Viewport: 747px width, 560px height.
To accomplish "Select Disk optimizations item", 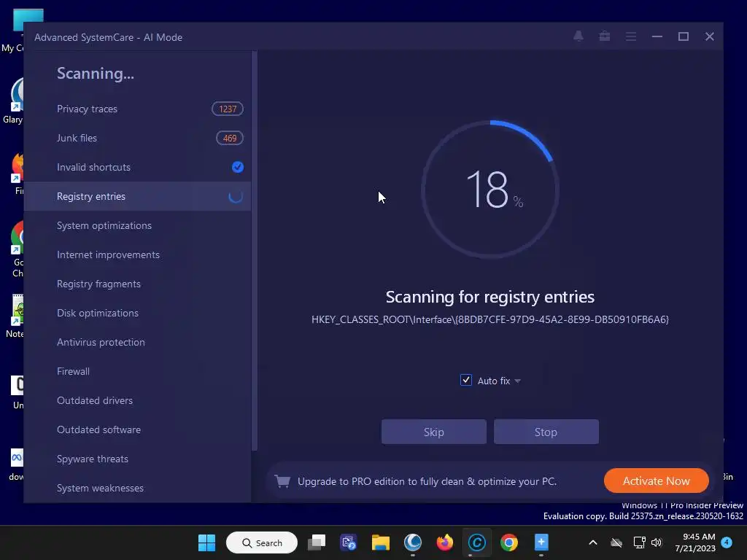I will [x=137, y=313].
